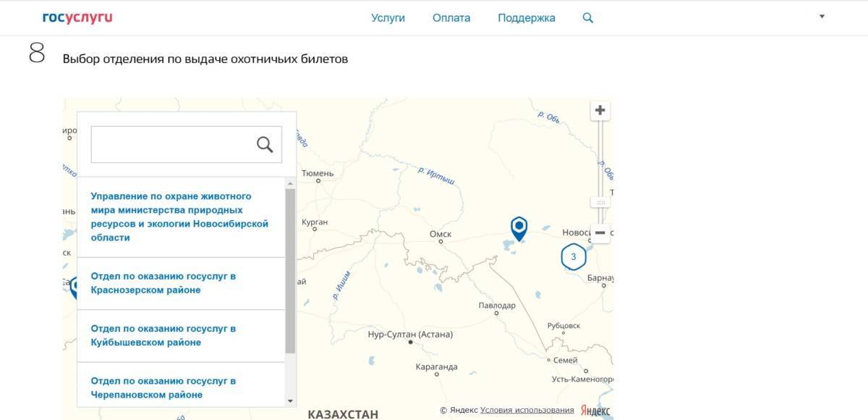Choose the Краснозерском районе department
This screenshot has width=868, height=420.
click(x=163, y=283)
